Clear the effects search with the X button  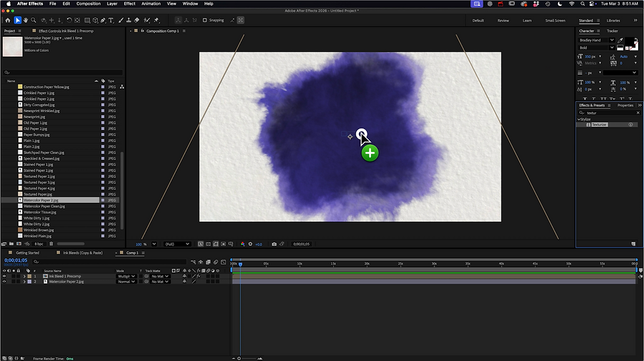tap(638, 113)
